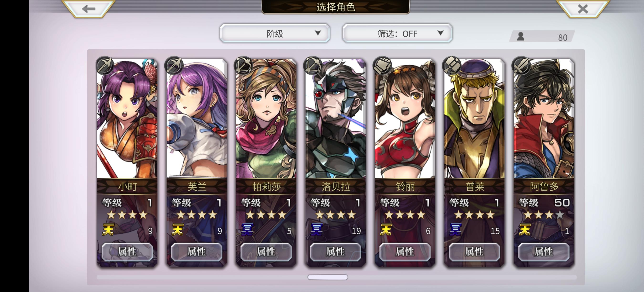Viewport: 644px width, 292px height.
Task: Click the arrow on the 阶级 dropdown
Action: (x=318, y=33)
